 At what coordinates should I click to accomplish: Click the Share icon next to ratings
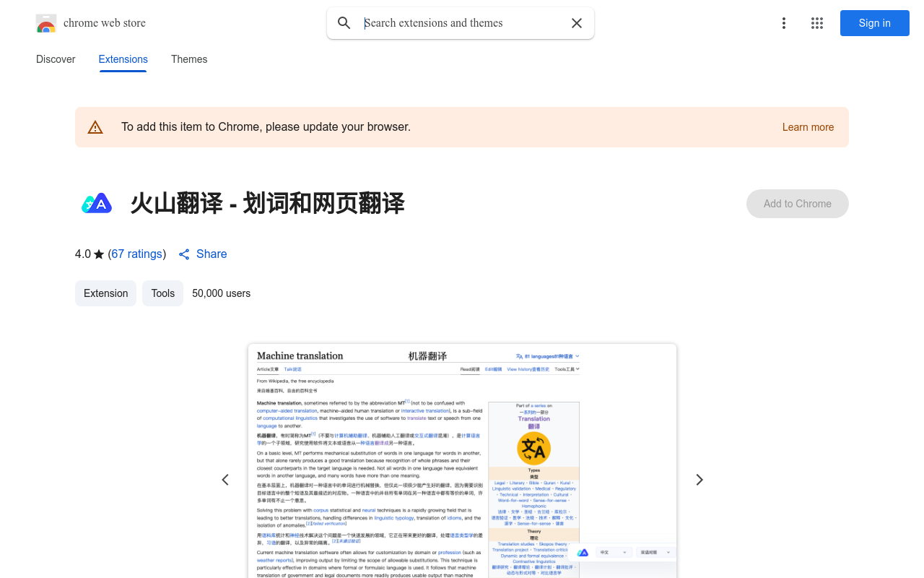tap(183, 254)
